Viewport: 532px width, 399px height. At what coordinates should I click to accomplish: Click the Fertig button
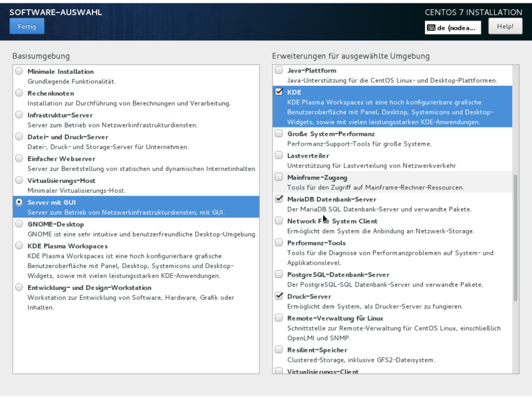[x=27, y=27]
